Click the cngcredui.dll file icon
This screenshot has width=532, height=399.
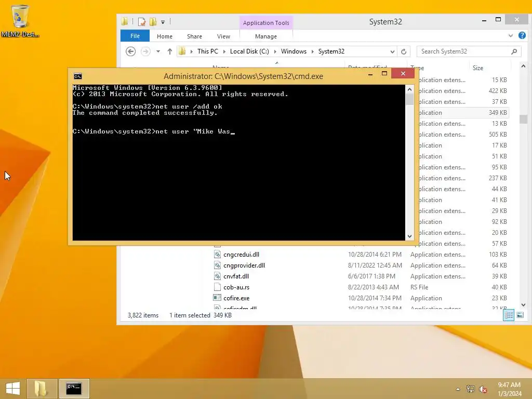[217, 254]
